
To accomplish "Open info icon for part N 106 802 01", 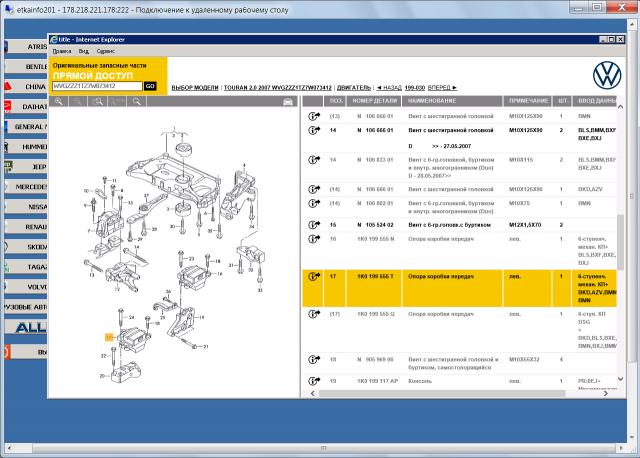I will click(314, 203).
